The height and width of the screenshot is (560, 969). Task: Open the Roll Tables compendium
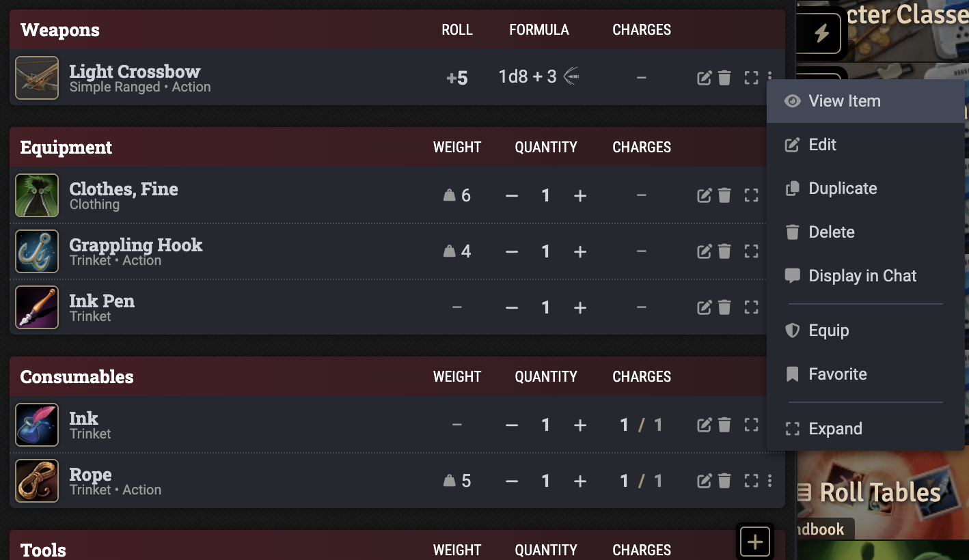[x=880, y=492]
